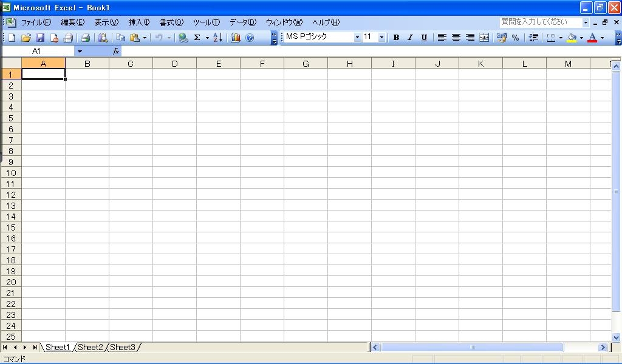Select column D header
This screenshot has height=364, width=622.
[x=174, y=63]
